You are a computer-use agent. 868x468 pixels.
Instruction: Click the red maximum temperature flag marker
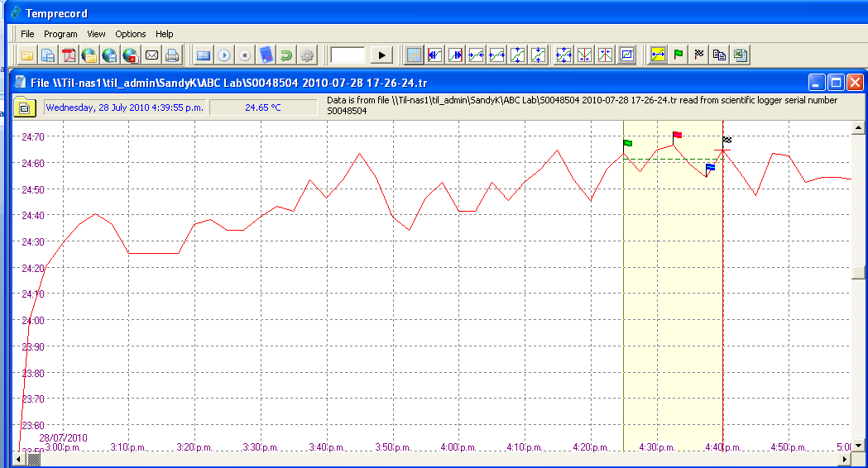677,136
